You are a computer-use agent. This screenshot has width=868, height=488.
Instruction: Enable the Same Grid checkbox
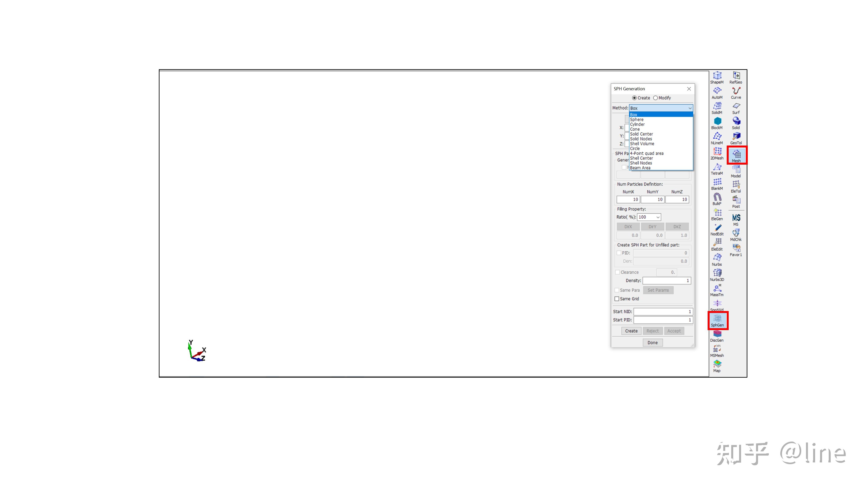pyautogui.click(x=617, y=299)
